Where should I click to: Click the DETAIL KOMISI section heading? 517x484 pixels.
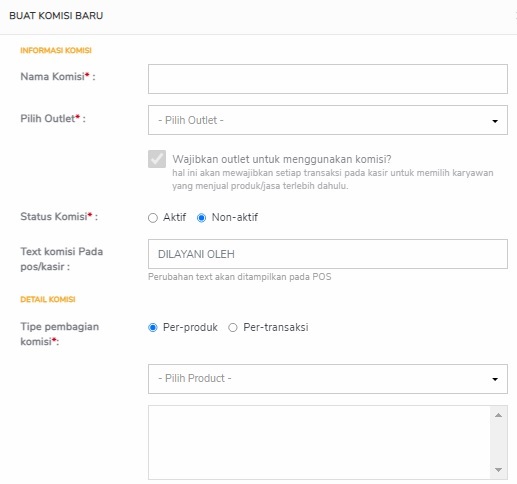(48, 299)
